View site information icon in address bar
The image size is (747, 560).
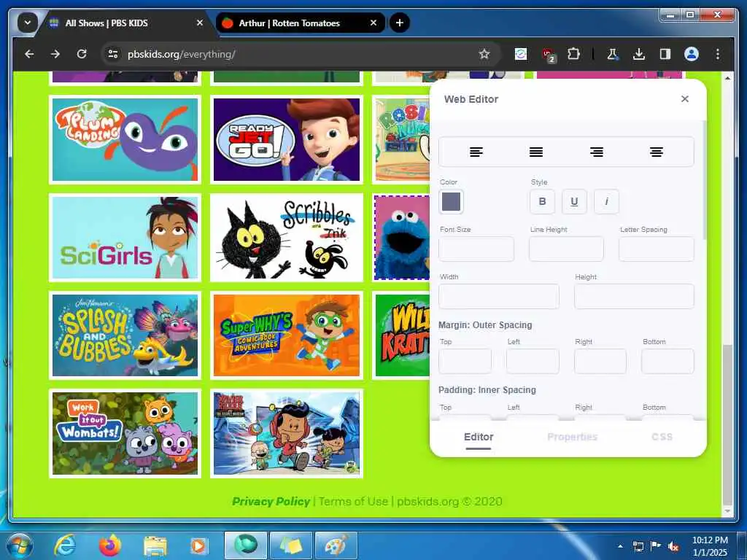(x=113, y=54)
